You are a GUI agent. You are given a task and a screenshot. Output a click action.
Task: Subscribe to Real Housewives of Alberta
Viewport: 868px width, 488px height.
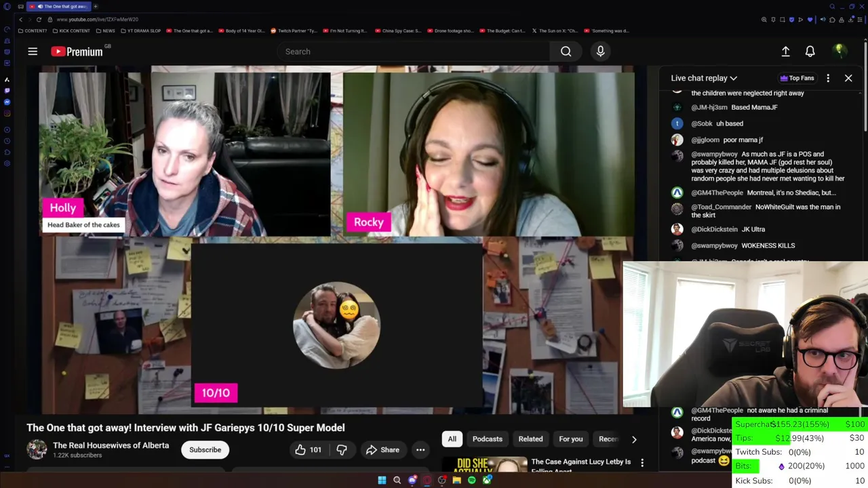click(205, 449)
